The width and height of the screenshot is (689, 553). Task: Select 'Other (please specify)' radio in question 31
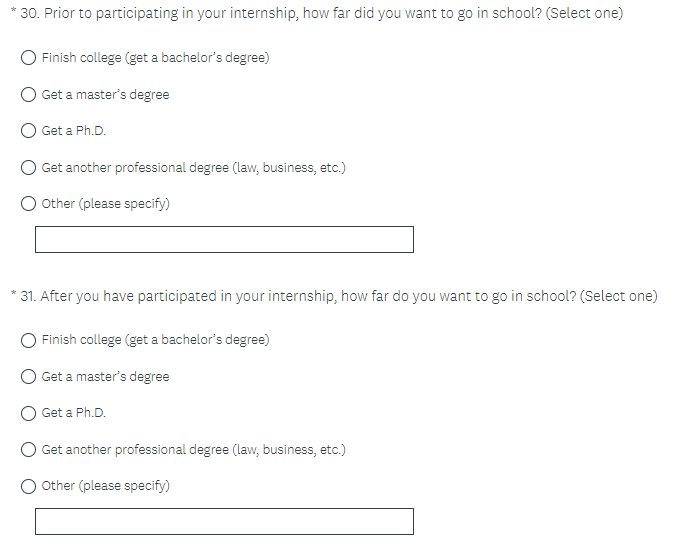pos(30,486)
